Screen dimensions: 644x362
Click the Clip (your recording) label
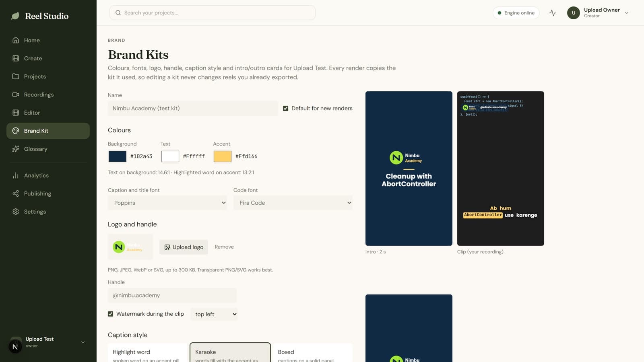tap(480, 252)
